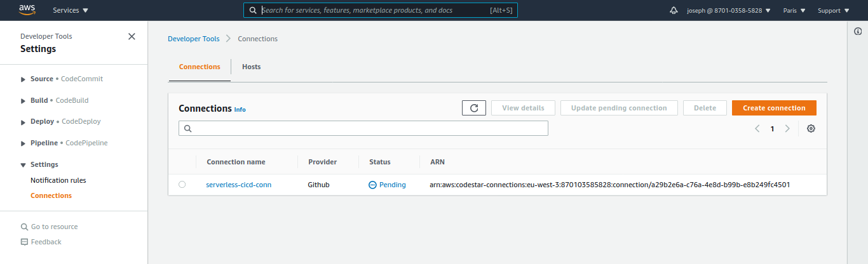Close the Developer Tools side panel
Viewport: 868px width, 264px height.
point(132,37)
